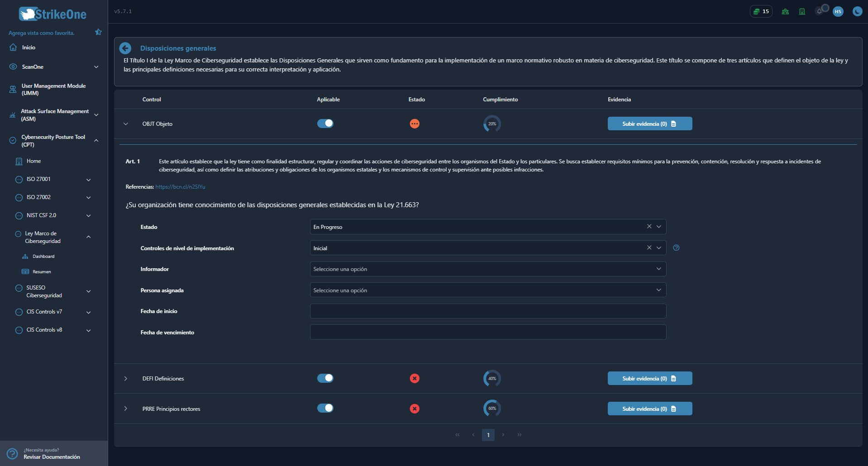
Task: Open the organization building icon in header
Action: click(x=802, y=12)
